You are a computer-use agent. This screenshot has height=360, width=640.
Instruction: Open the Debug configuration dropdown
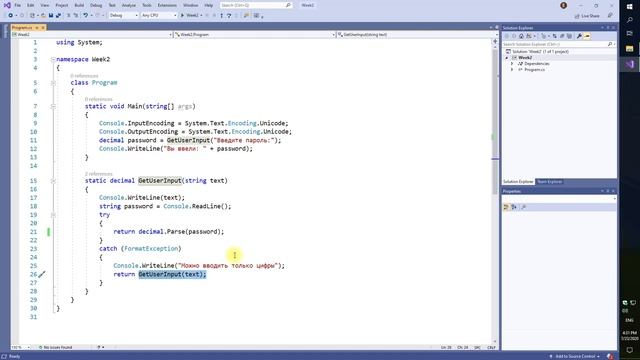(124, 16)
